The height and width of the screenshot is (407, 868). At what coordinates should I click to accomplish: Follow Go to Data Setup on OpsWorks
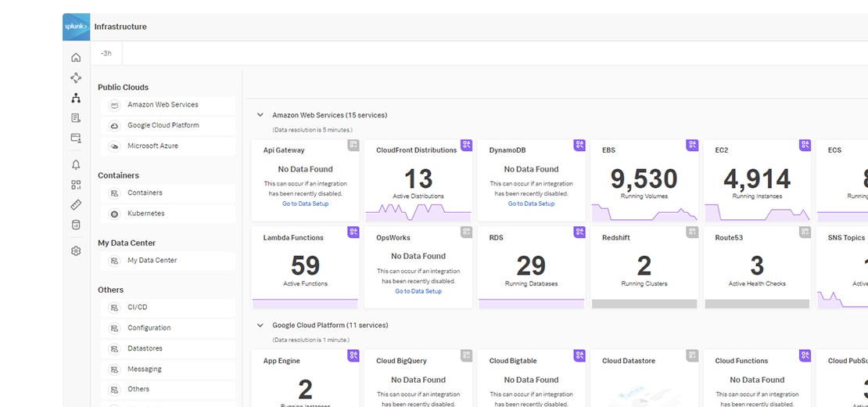pyautogui.click(x=418, y=291)
